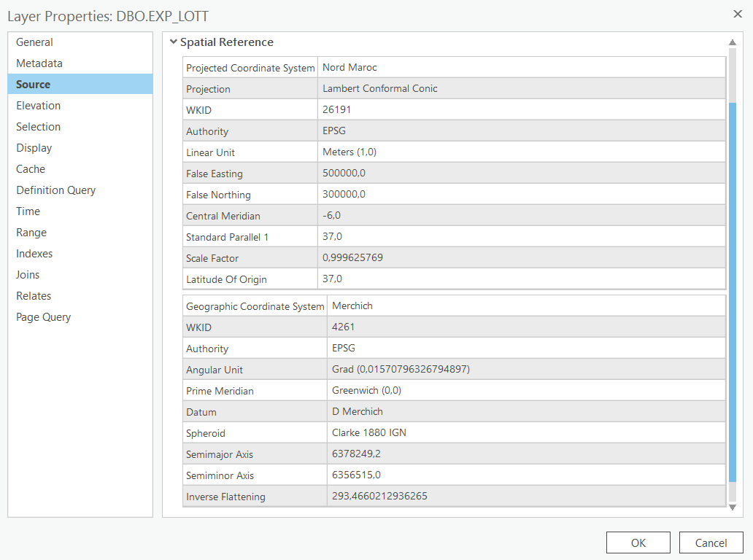Dismiss the dialog with Cancel
This screenshot has height=560, width=753.
(711, 542)
